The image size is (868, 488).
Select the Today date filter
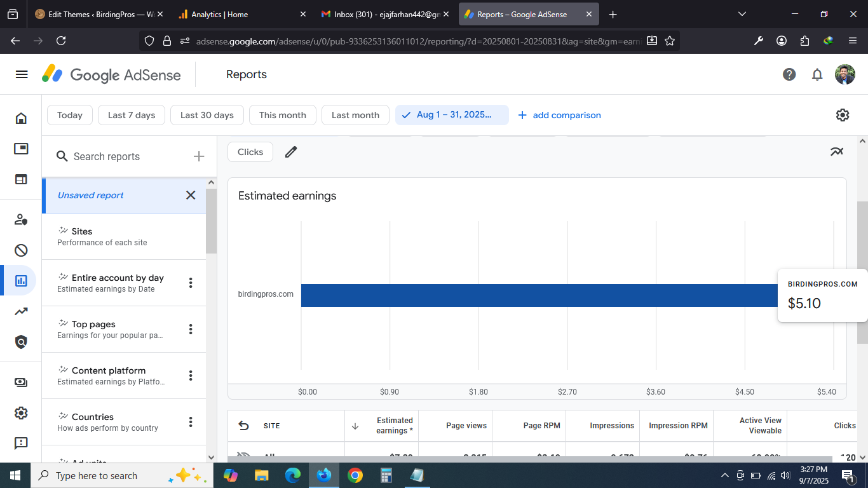70,115
